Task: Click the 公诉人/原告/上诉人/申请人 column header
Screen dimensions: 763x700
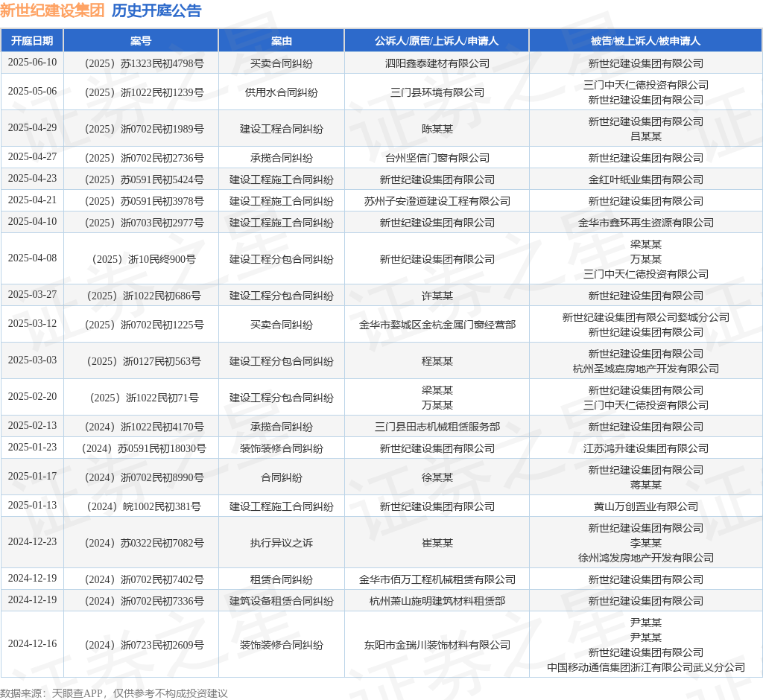Action: (437, 41)
